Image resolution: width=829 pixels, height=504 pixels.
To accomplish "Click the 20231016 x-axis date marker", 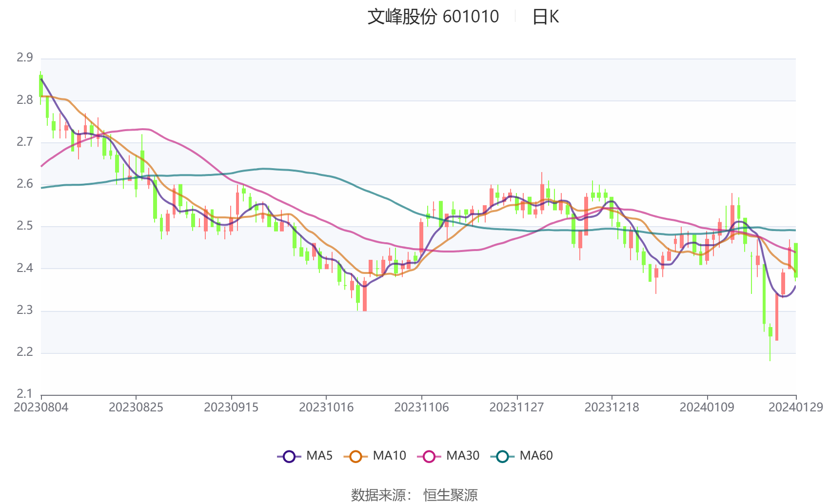I will 326,407.
